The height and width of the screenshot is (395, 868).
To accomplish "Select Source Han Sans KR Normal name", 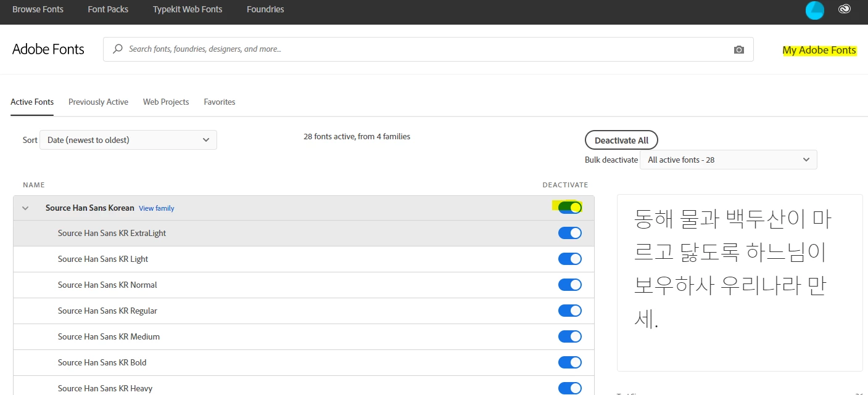I will point(107,285).
